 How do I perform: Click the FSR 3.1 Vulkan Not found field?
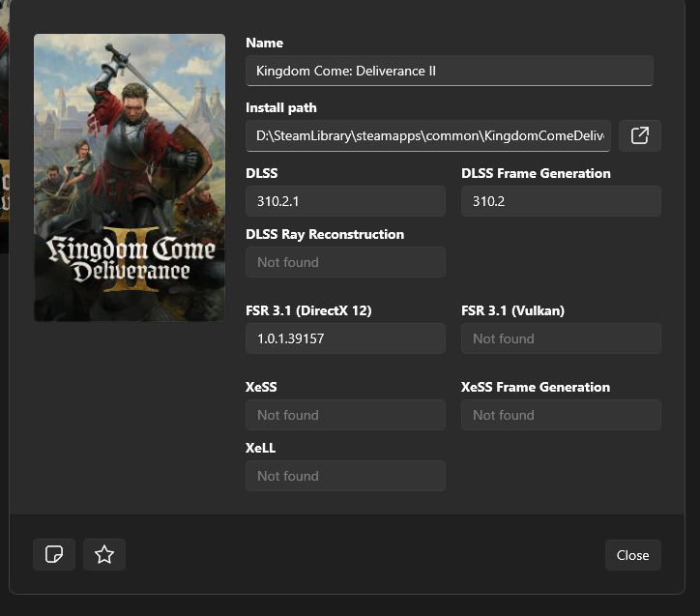click(561, 338)
